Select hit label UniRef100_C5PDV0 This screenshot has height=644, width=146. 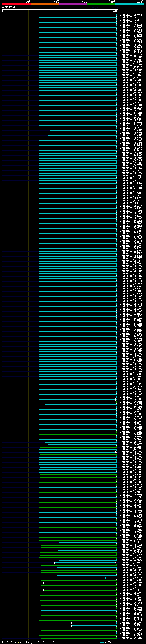(131, 588)
